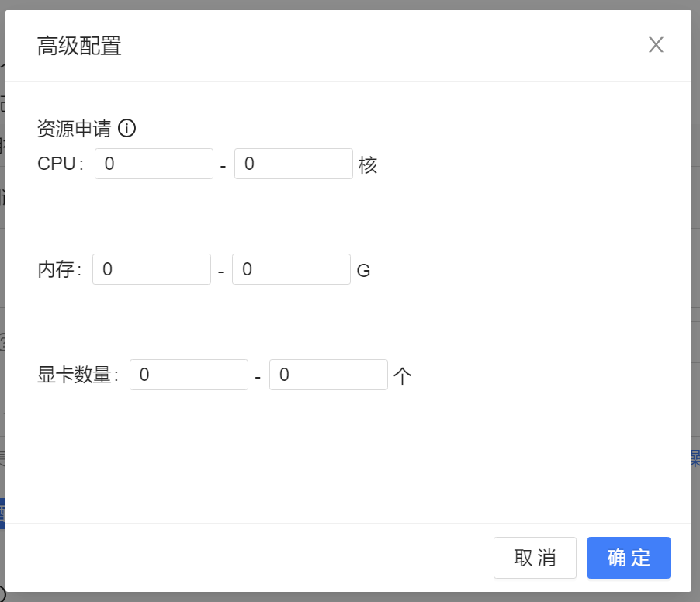Focus the 内存 minimum value field
Image resolution: width=700 pixels, height=602 pixels.
(151, 270)
